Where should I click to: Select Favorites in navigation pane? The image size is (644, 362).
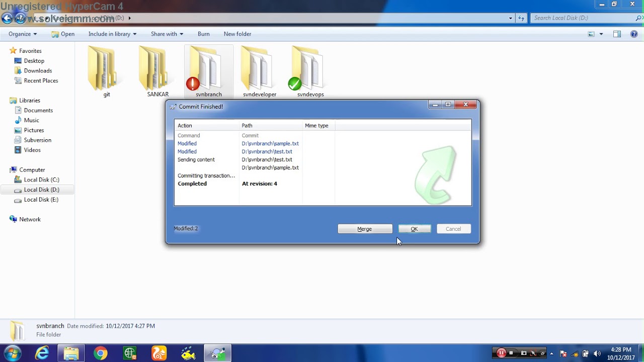(x=30, y=51)
